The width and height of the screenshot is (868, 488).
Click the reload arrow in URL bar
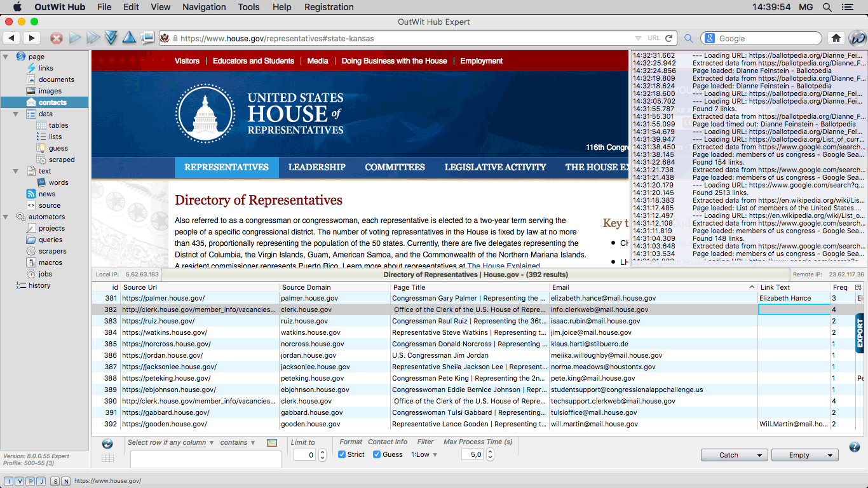click(670, 38)
